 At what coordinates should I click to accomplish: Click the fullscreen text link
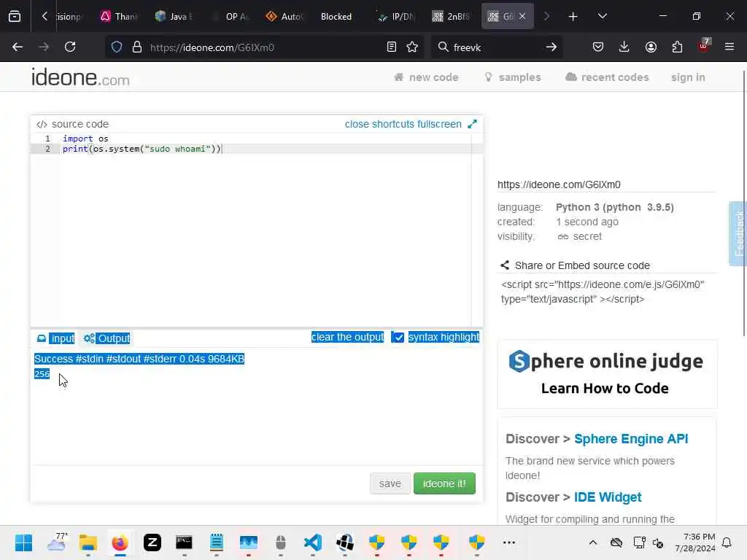click(439, 124)
